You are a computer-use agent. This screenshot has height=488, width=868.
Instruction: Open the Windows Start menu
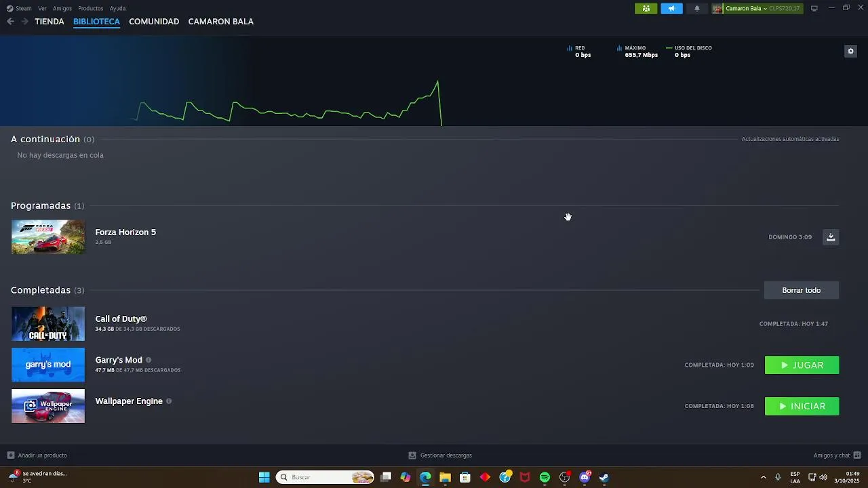pos(264,477)
